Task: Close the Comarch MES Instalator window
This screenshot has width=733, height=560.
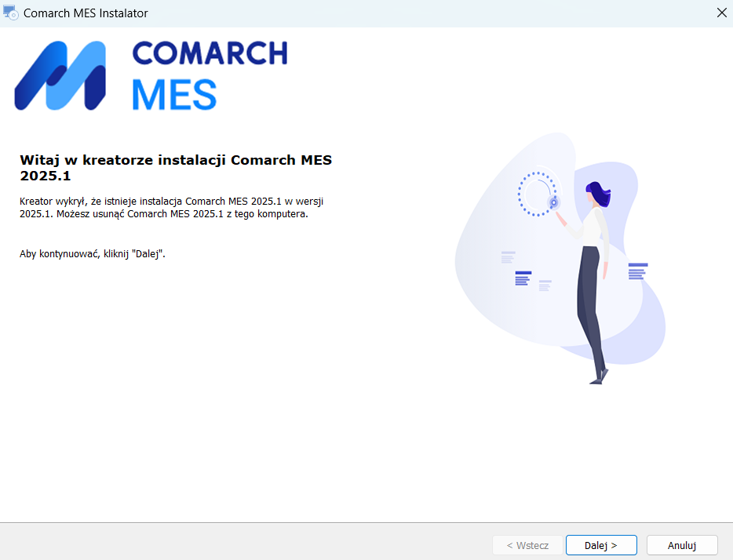Action: pos(722,13)
